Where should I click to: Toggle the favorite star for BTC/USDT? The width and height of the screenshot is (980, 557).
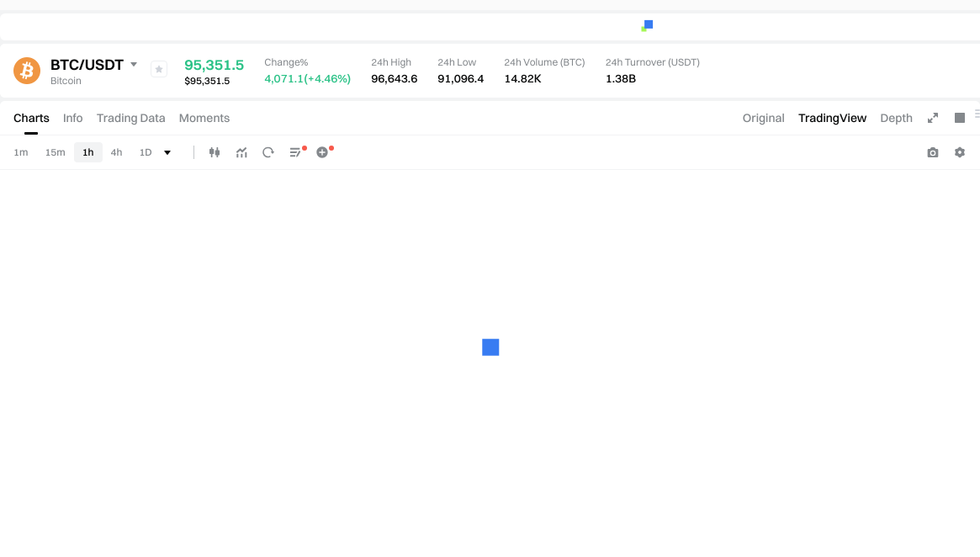click(x=158, y=69)
